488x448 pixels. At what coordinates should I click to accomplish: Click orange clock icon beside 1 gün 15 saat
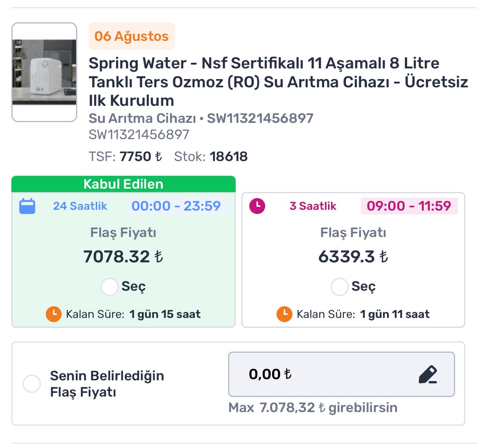click(54, 314)
